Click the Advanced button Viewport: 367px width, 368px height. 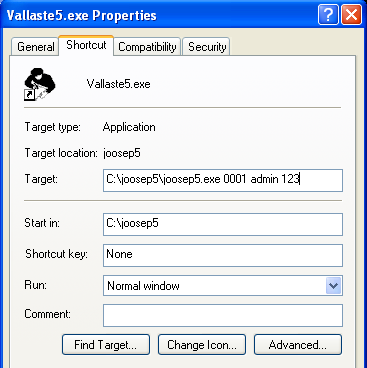click(x=298, y=345)
